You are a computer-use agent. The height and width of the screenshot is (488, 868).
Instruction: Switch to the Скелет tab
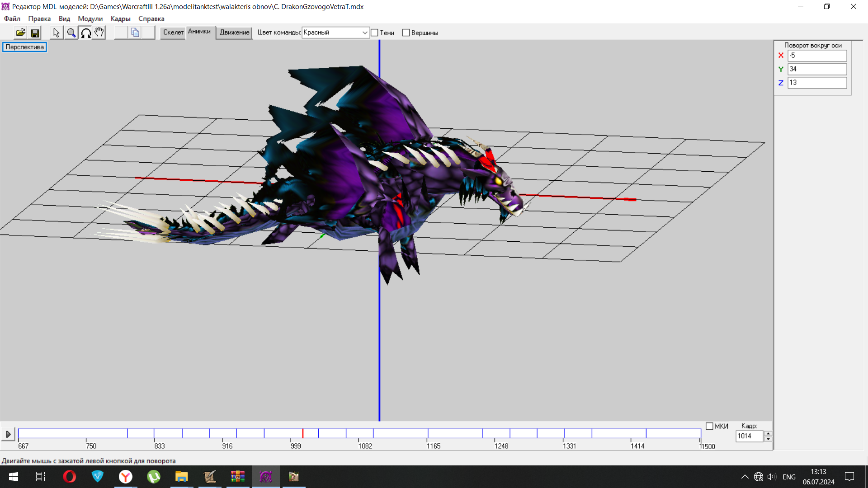point(173,33)
